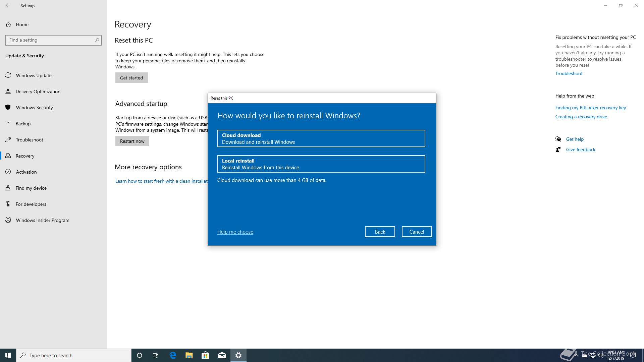Expand Update and Security section

pyautogui.click(x=24, y=55)
